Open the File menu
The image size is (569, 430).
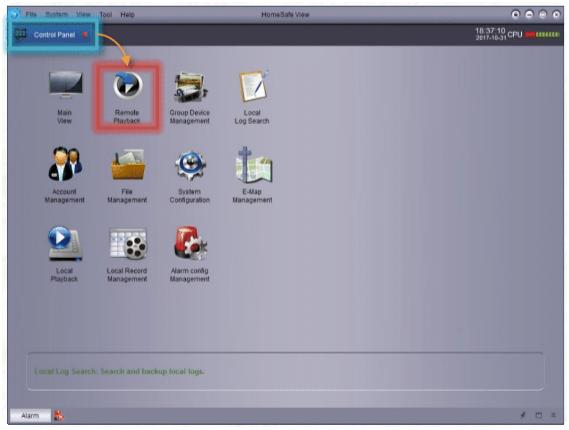(x=31, y=15)
